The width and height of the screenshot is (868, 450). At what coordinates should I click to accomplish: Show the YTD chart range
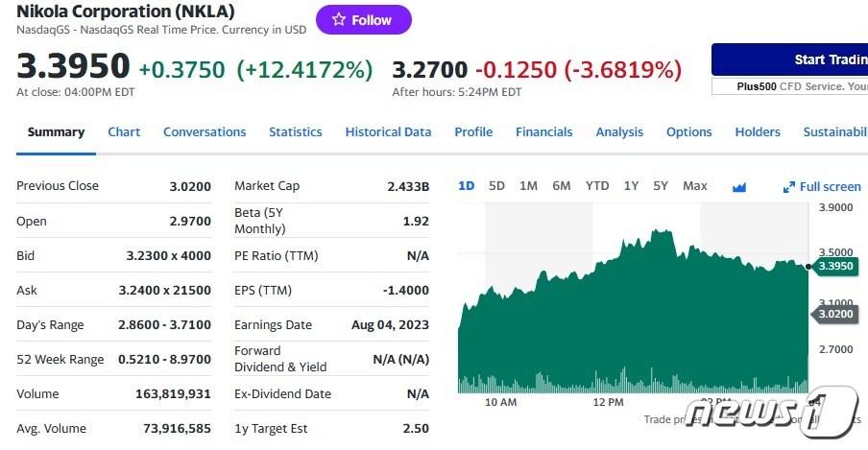[597, 186]
